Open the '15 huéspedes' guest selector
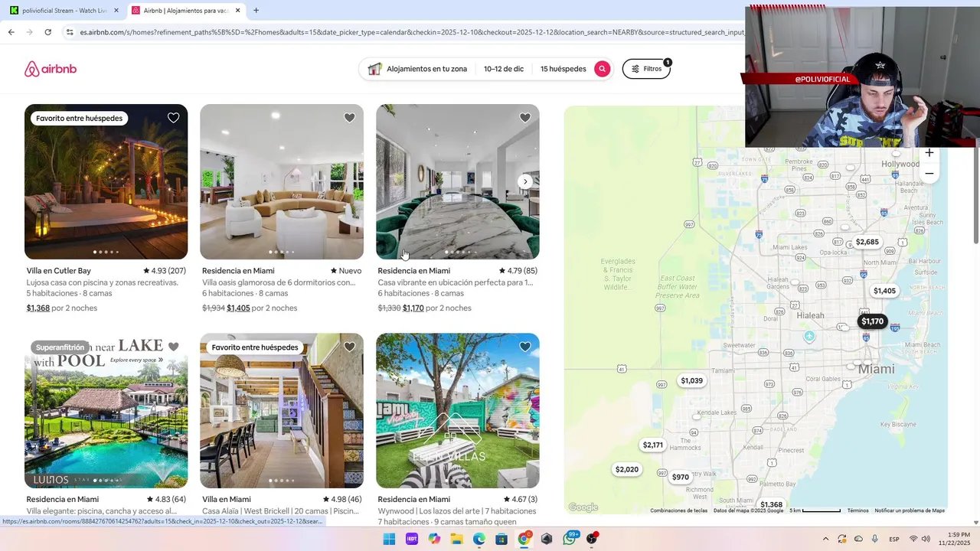Screen dimensions: 980x551 (x=563, y=69)
